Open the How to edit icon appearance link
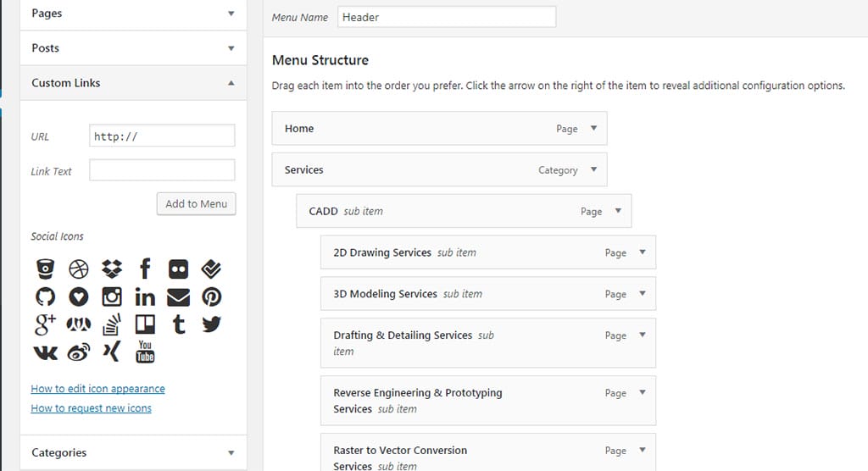 97,389
